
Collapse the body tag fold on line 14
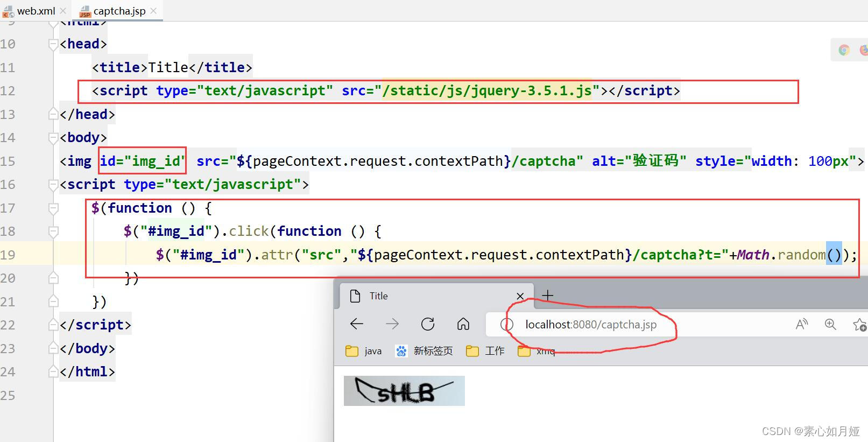tap(53, 138)
